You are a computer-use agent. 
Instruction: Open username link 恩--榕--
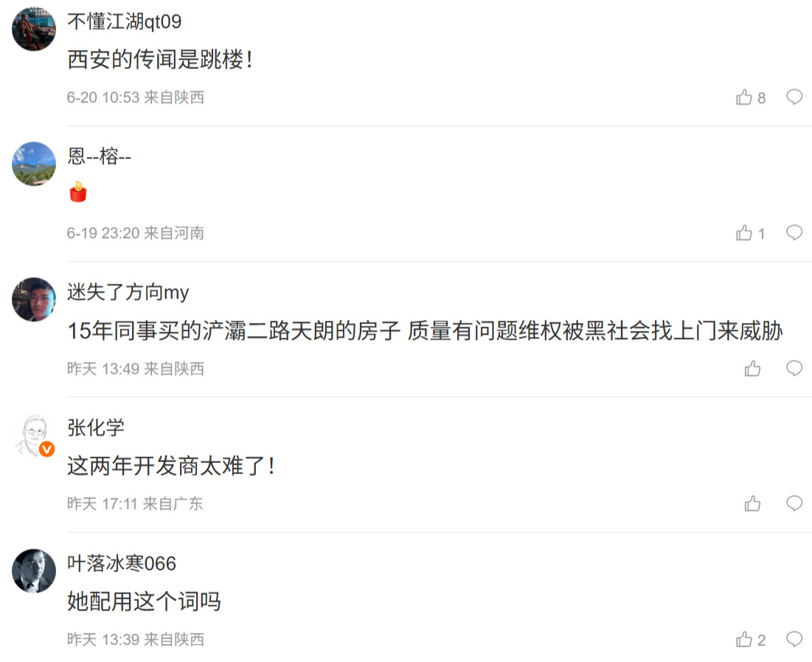pos(99,156)
